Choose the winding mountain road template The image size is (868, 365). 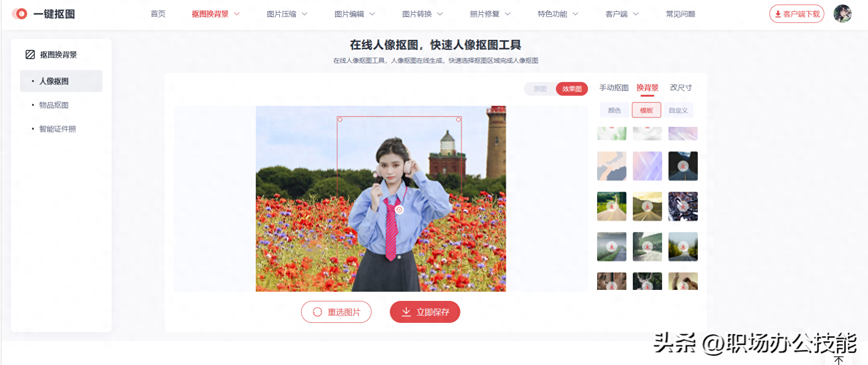(x=647, y=247)
